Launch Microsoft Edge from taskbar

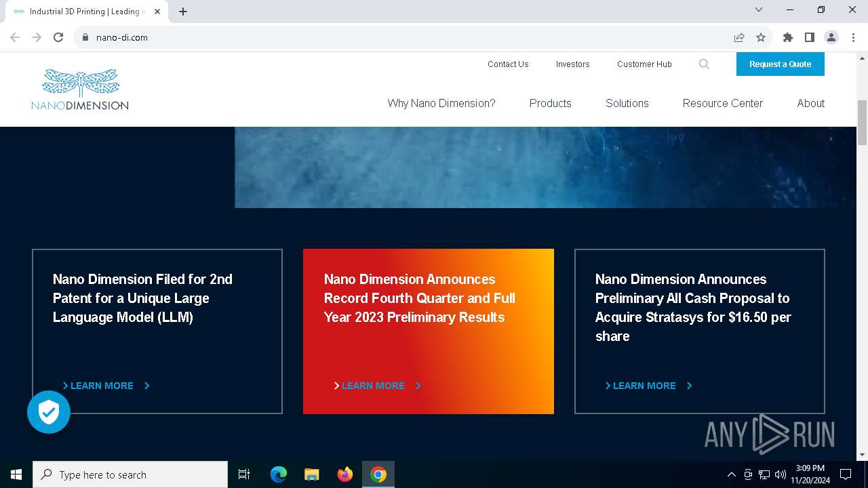(x=279, y=474)
